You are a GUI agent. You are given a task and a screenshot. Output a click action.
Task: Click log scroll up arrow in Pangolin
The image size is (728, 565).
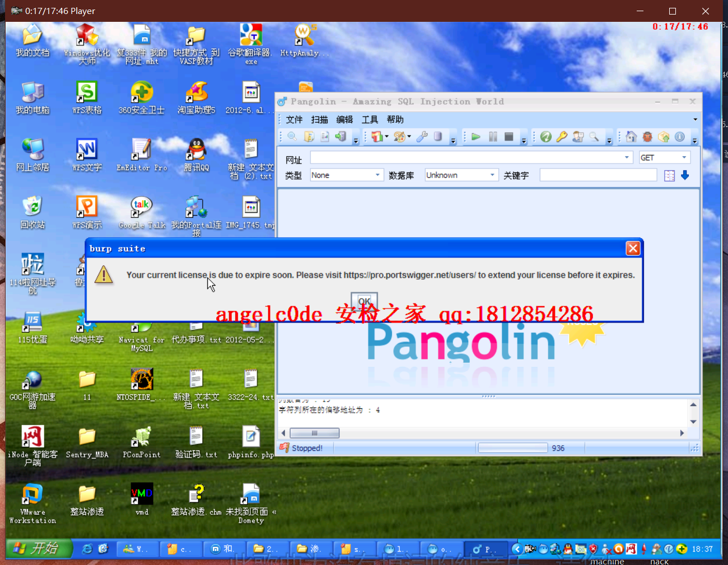tap(693, 404)
